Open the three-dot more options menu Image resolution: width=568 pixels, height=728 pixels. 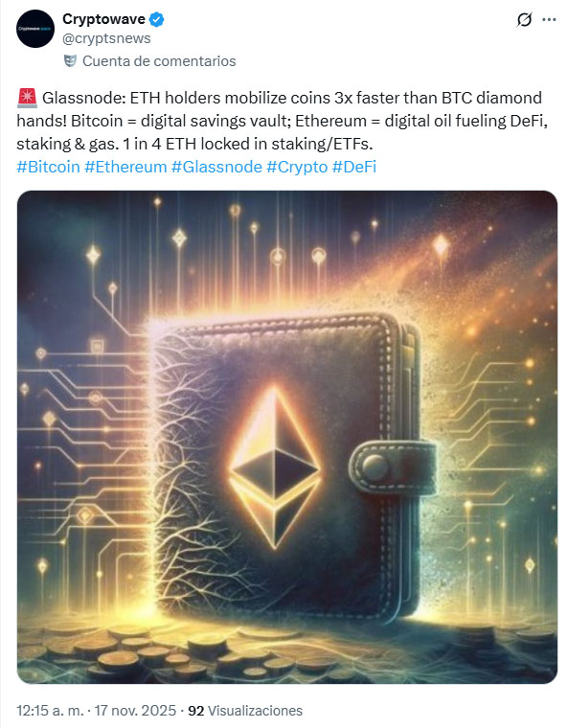tap(549, 19)
